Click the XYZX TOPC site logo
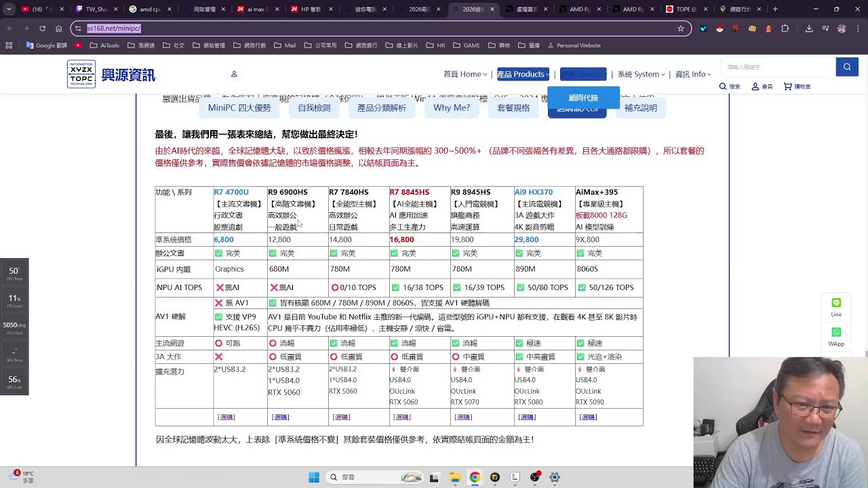The width and height of the screenshot is (868, 488). (x=111, y=74)
